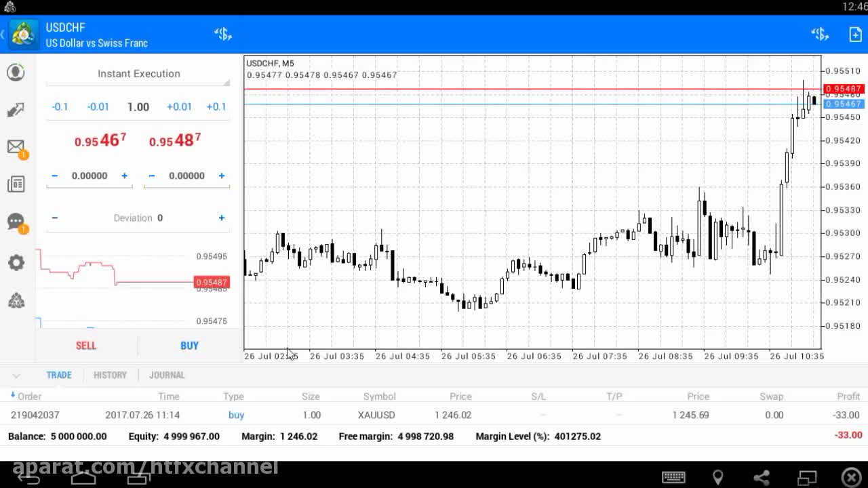The image size is (868, 488).
Task: Increase the stop loss value
Action: [124, 176]
